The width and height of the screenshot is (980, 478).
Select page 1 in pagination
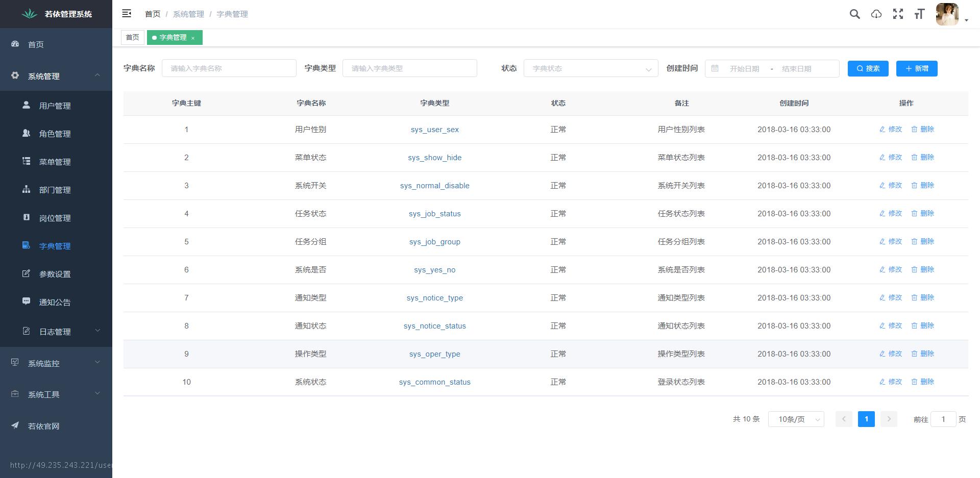[866, 419]
